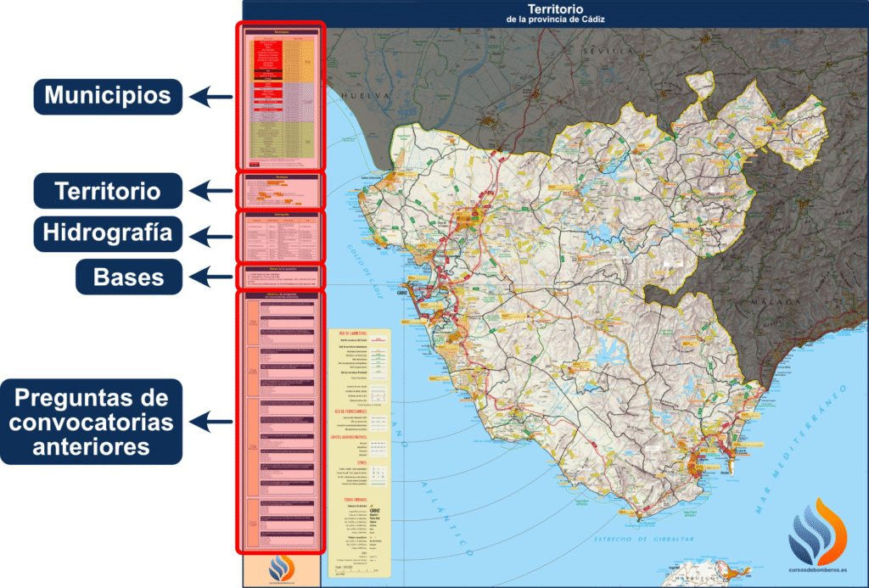Click the arrow beside the Bases label

click(x=210, y=276)
